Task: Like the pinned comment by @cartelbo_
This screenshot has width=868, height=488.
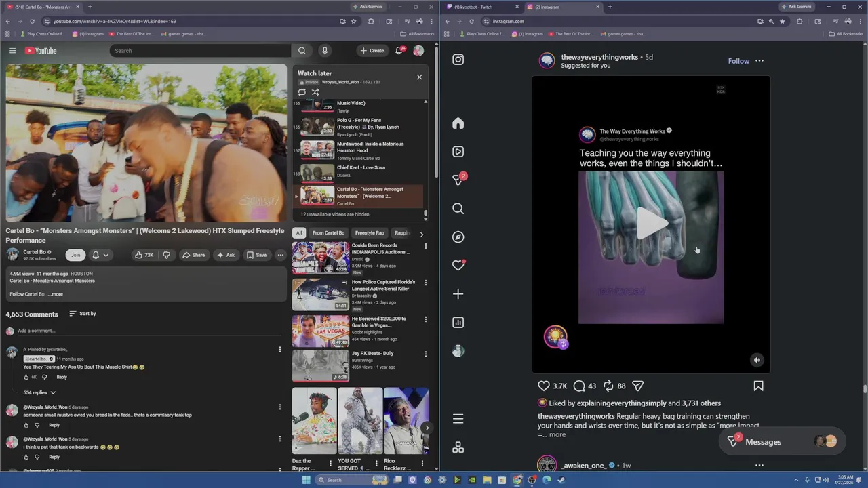Action: [x=26, y=377]
